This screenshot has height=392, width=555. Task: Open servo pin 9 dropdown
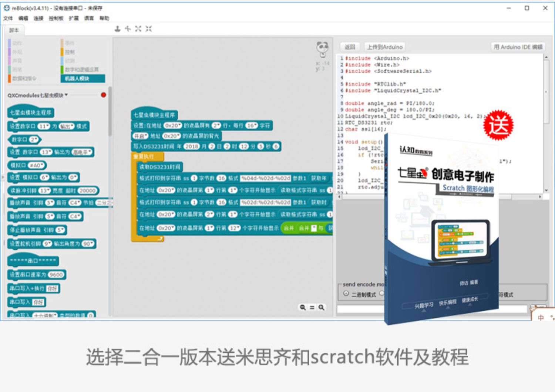click(x=47, y=244)
